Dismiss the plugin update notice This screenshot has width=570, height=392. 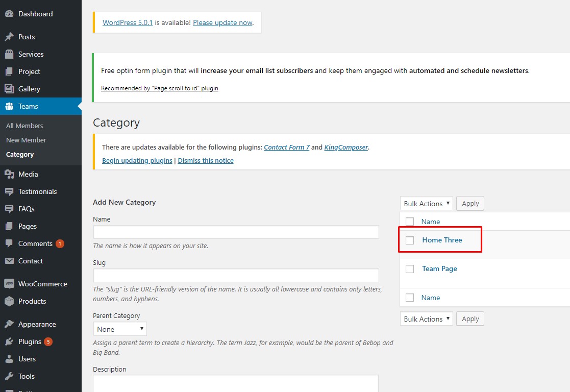pos(206,160)
